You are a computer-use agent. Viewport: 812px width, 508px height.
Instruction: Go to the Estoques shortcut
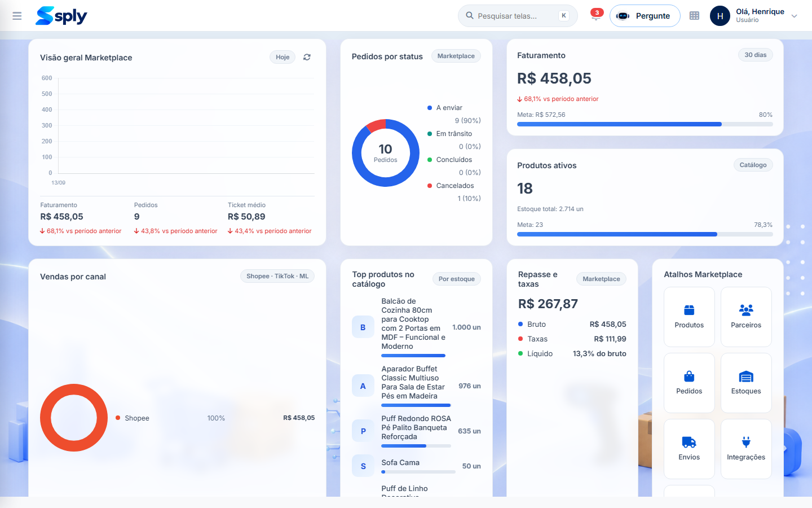pos(746,383)
